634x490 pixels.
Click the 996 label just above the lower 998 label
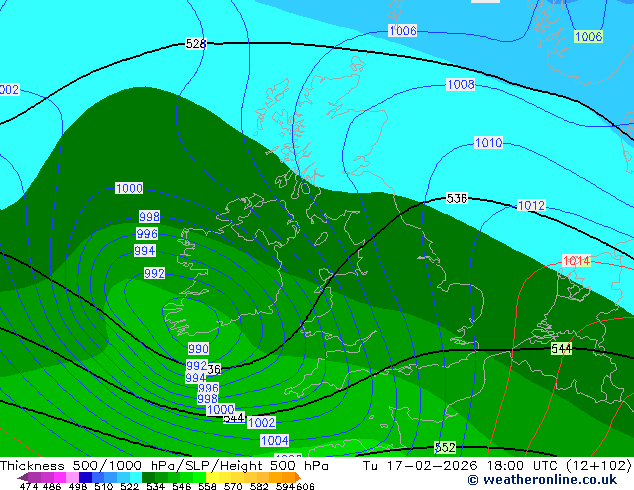[x=208, y=389]
